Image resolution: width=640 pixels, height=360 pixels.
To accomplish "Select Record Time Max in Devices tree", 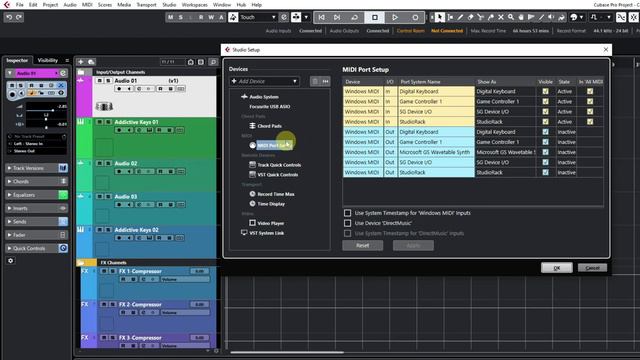I will [276, 194].
